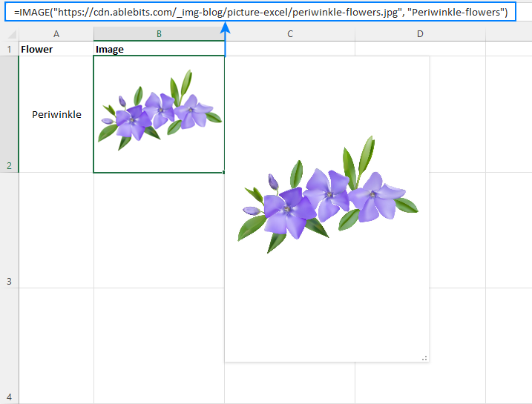The image size is (532, 404).
Task: Select row 1 header
Action: coord(9,49)
